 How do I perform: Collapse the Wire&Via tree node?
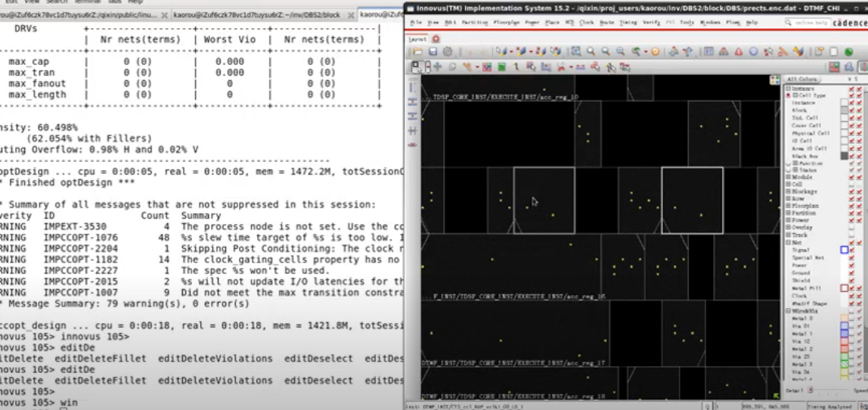coord(789,311)
